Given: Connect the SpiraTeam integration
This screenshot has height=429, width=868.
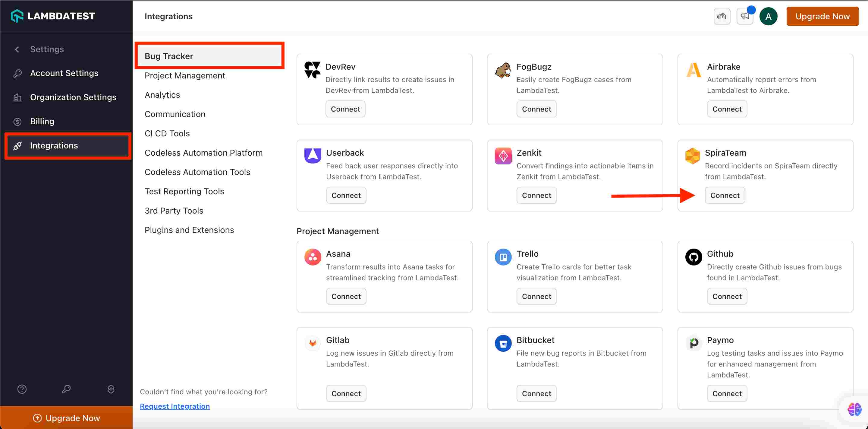Looking at the screenshot, I should [x=725, y=195].
